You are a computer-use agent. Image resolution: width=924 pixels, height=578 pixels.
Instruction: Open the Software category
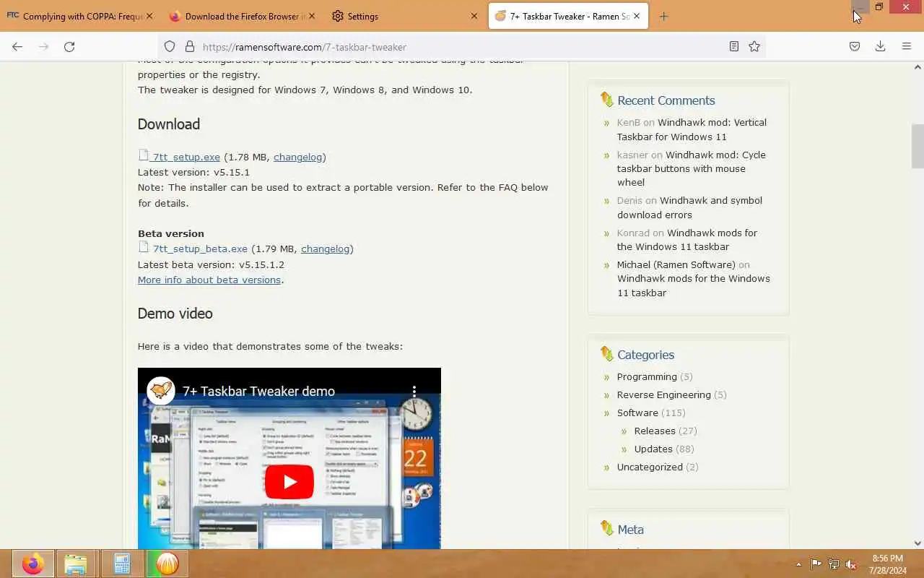pyautogui.click(x=637, y=413)
